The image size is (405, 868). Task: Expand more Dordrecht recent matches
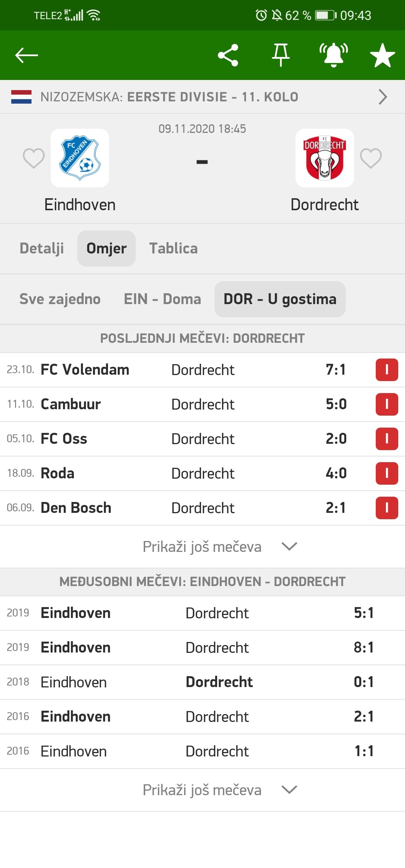219,547
